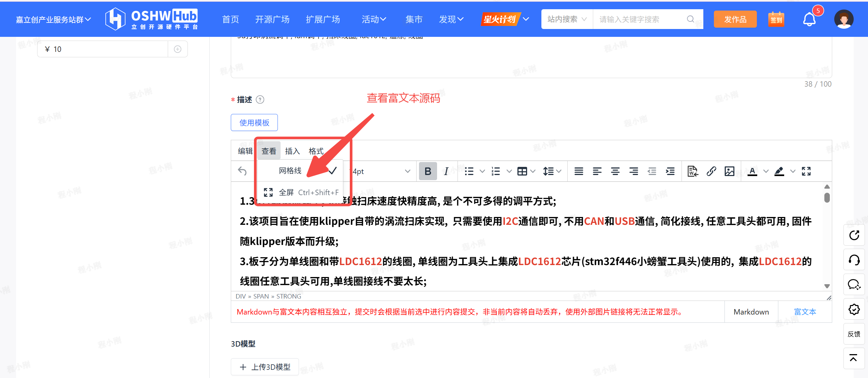This screenshot has height=378, width=868.
Task: Switch to the Markdown tab
Action: 751,312
